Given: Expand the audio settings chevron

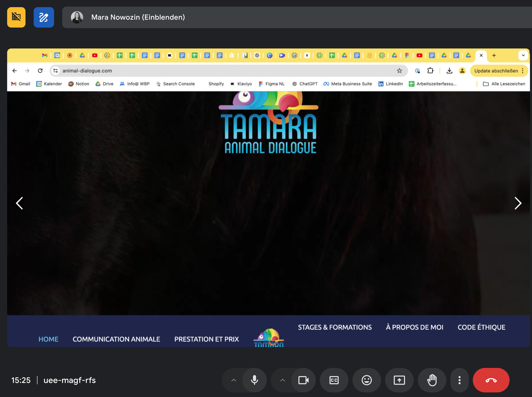Looking at the screenshot, I should tap(233, 380).
